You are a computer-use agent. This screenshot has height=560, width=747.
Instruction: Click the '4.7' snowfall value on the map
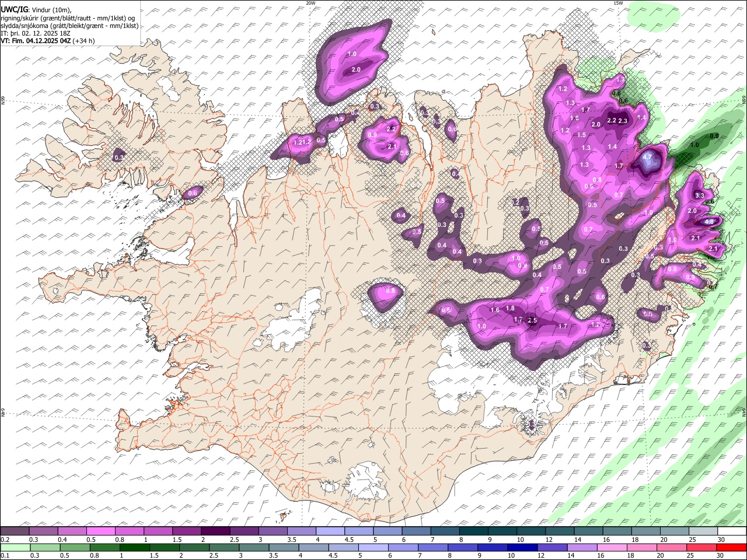click(x=647, y=157)
